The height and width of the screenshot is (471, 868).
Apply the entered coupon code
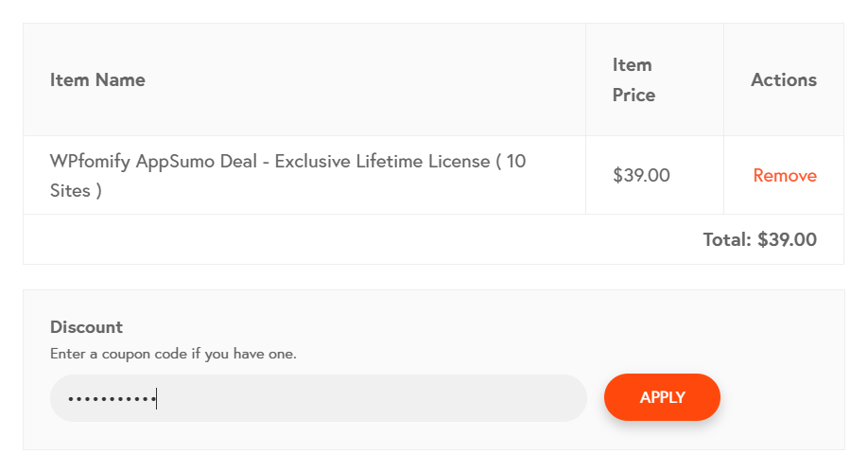point(662,397)
